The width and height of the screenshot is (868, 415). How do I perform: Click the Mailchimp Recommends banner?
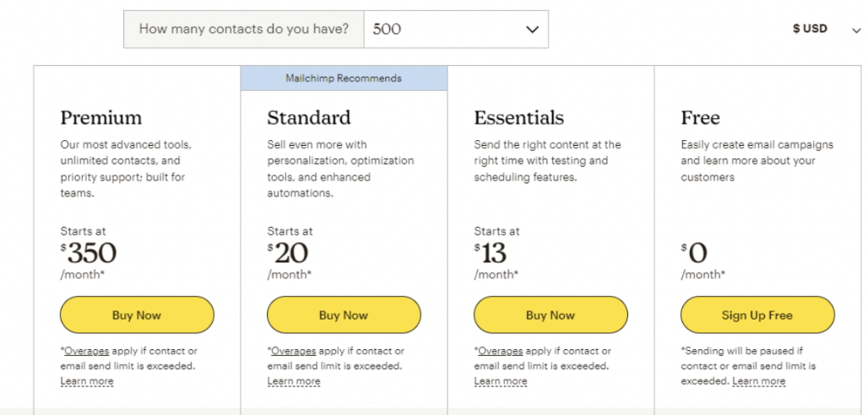(344, 78)
